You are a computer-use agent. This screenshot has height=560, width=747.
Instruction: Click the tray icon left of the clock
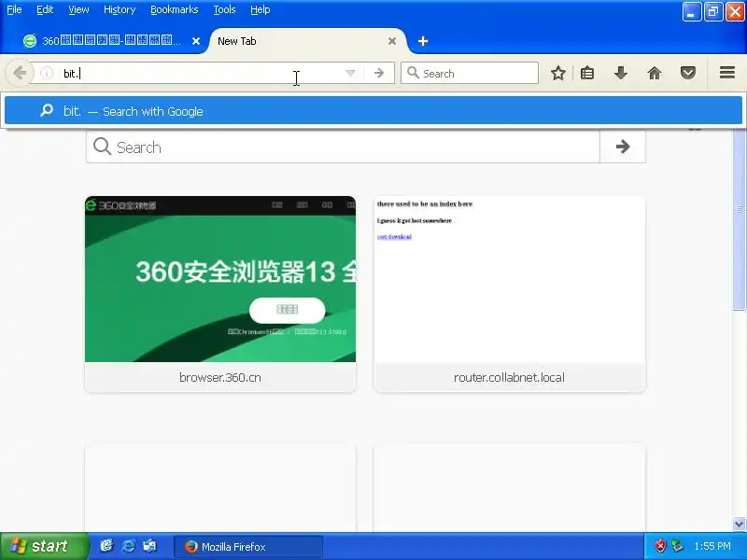(677, 546)
